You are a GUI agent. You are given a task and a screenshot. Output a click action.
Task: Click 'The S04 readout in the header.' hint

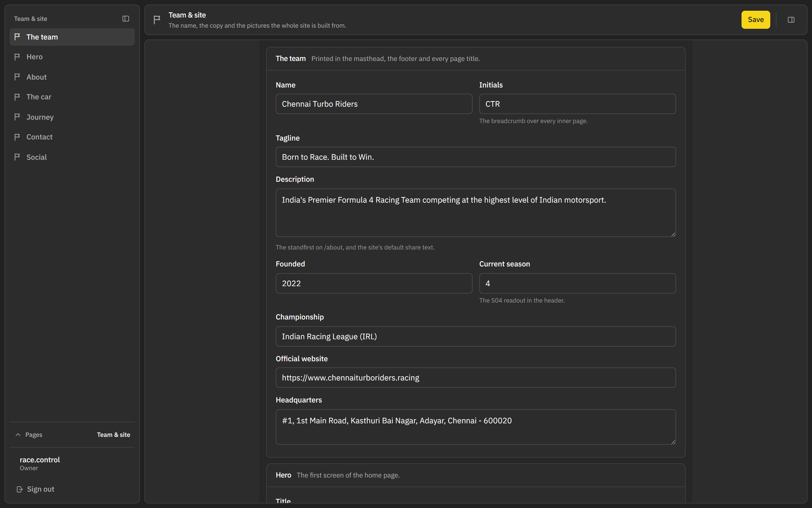tap(522, 300)
